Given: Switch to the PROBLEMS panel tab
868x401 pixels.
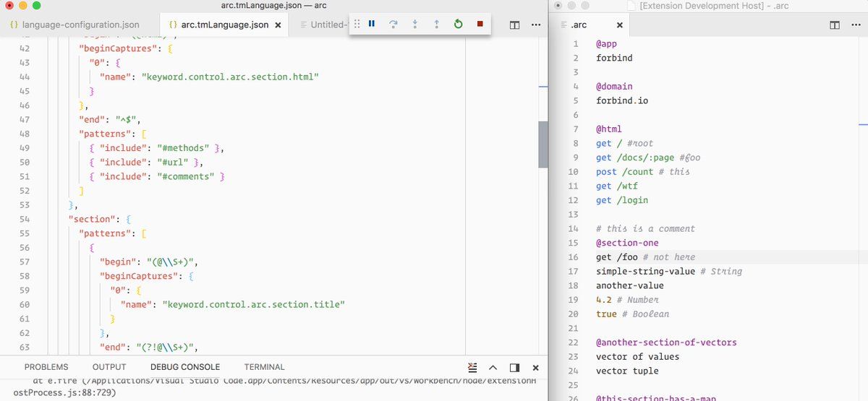Looking at the screenshot, I should pos(46,367).
